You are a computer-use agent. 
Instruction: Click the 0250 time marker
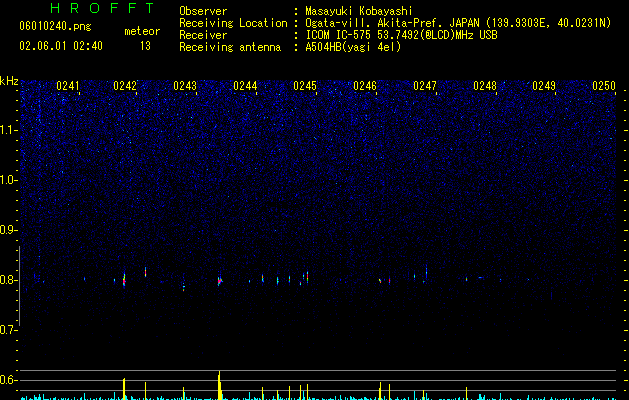[604, 86]
